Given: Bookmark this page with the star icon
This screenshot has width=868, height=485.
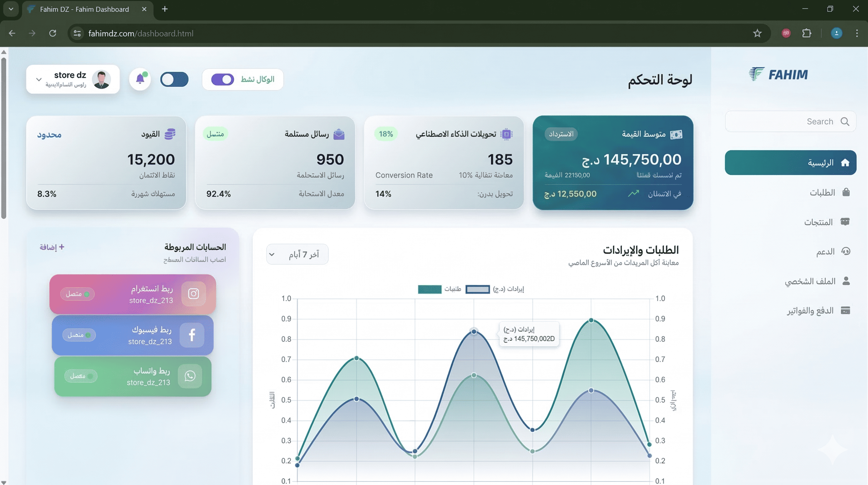Looking at the screenshot, I should pos(757,33).
